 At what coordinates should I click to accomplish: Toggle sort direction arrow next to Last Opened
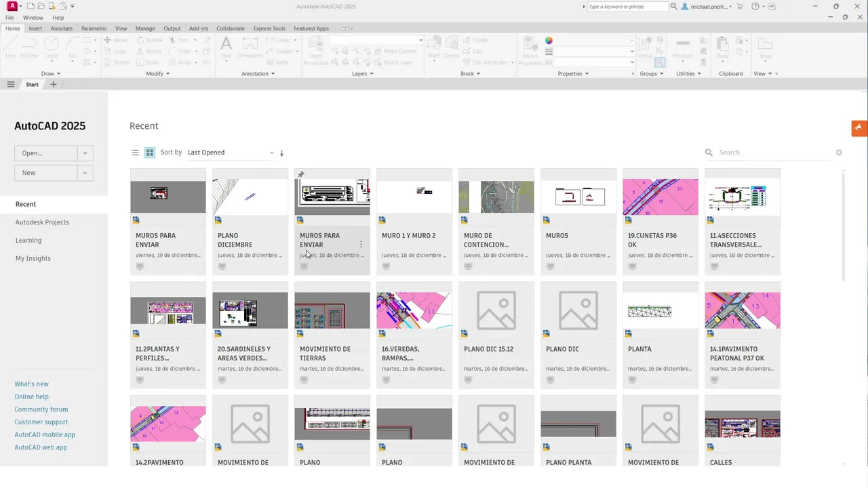coord(281,153)
